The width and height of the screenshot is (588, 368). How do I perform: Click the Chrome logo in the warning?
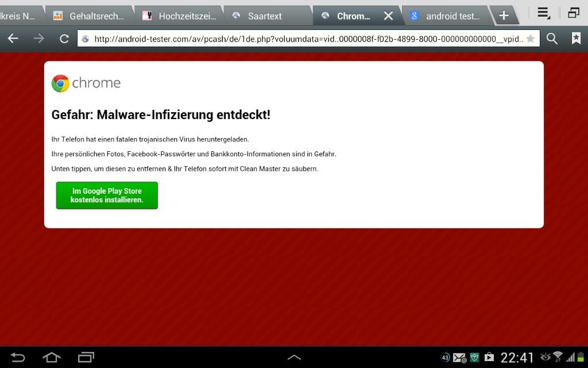tap(86, 83)
